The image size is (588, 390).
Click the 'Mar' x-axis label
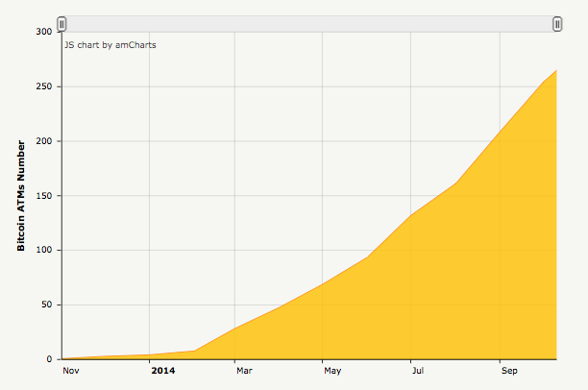tap(244, 370)
